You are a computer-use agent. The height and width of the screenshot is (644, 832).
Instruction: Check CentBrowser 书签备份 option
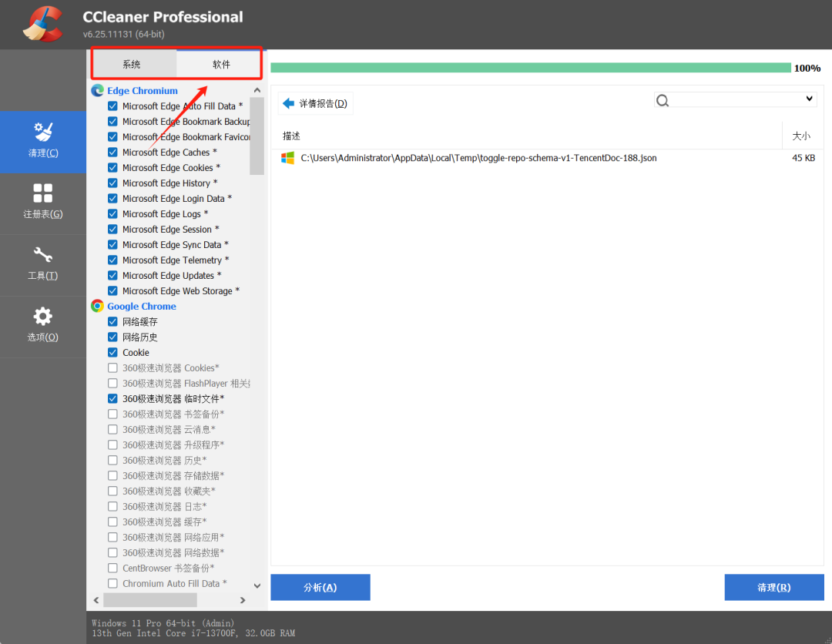click(112, 569)
